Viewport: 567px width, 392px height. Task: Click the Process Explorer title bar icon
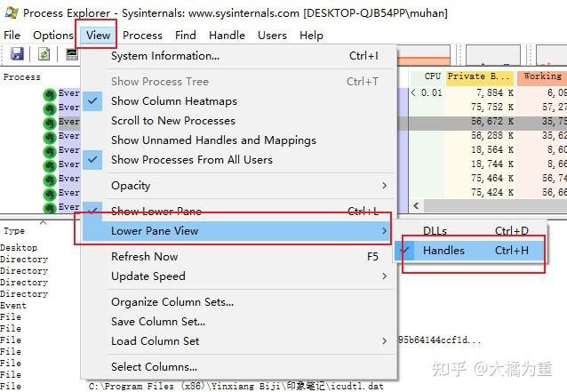[x=12, y=12]
